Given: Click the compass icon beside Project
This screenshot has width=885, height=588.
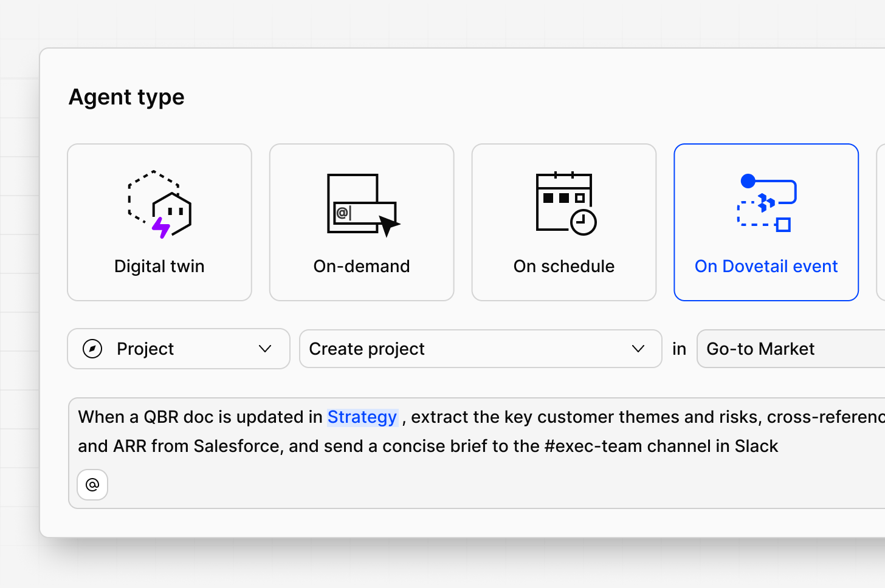Looking at the screenshot, I should (x=92, y=349).
